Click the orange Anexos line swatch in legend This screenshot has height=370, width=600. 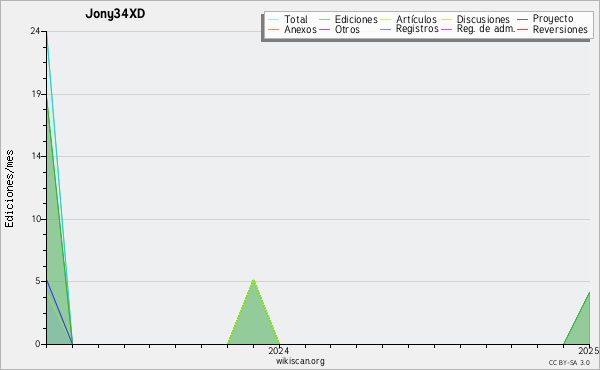[x=274, y=29]
